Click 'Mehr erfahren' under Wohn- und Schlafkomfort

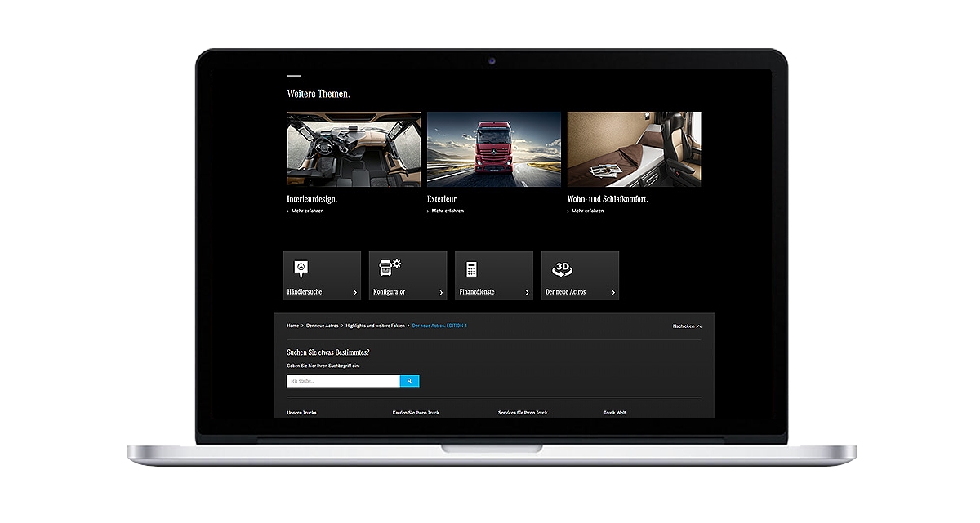pos(589,211)
